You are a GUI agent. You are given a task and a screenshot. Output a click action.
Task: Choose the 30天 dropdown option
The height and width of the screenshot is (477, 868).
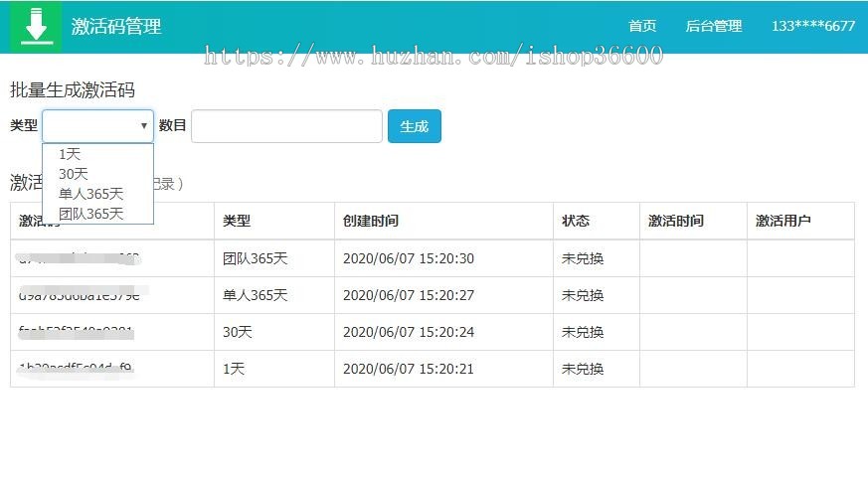[73, 174]
